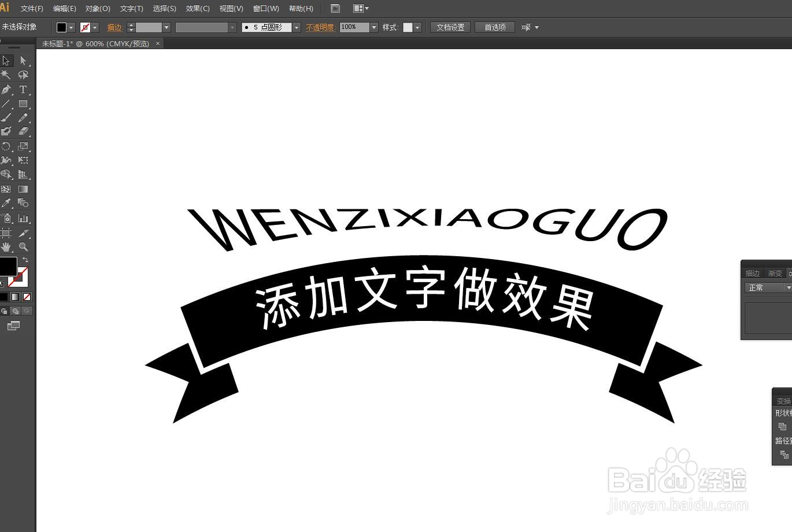Expand the stroke weight dropdown

(166, 27)
